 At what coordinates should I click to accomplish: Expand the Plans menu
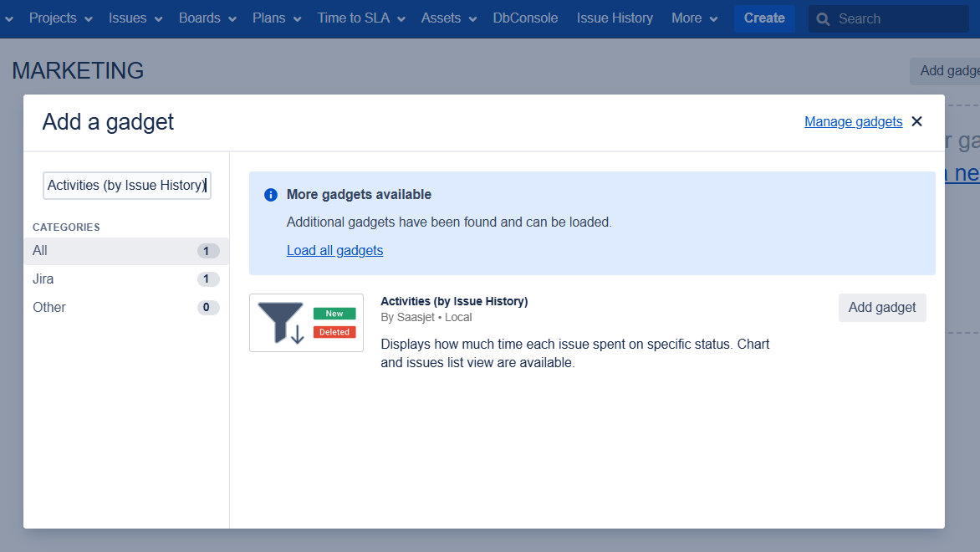tap(276, 18)
